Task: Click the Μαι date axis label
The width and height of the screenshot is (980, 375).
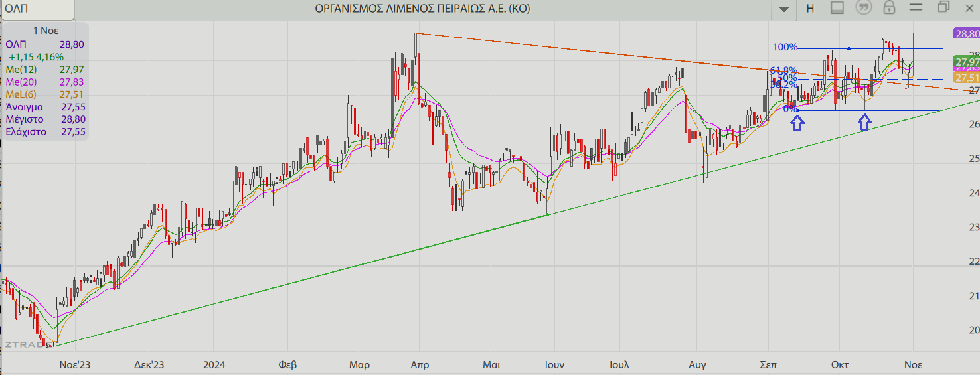Action: click(491, 364)
